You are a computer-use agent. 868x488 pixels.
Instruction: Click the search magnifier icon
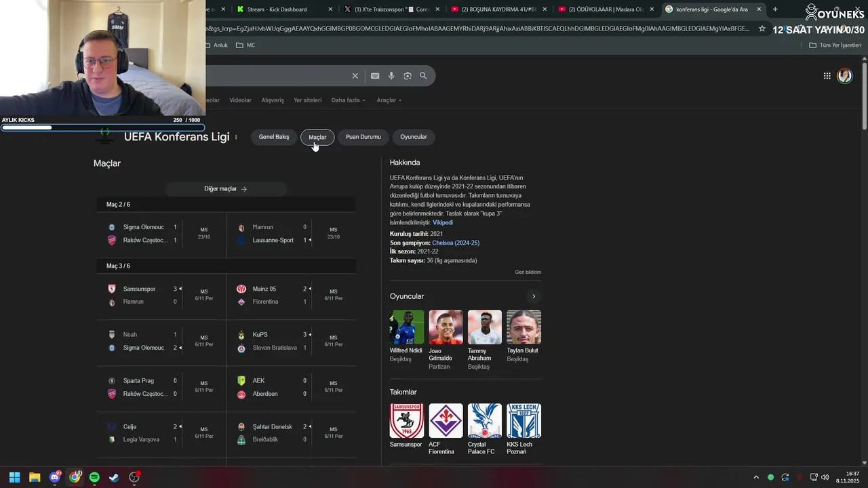pyautogui.click(x=423, y=76)
